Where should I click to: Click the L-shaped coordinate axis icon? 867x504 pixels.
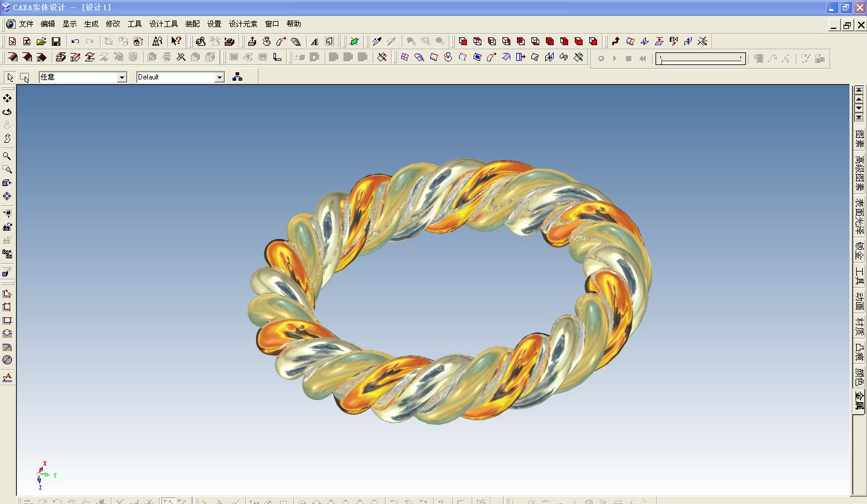[277, 57]
